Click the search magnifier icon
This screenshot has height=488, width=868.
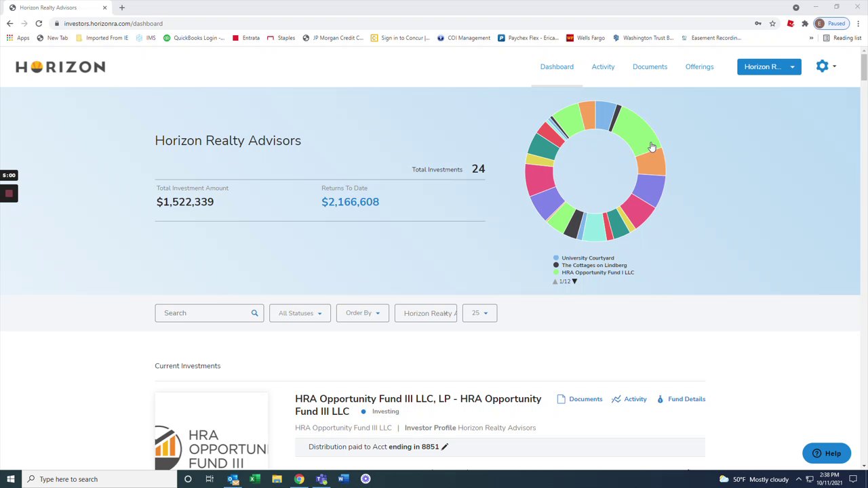[255, 313]
